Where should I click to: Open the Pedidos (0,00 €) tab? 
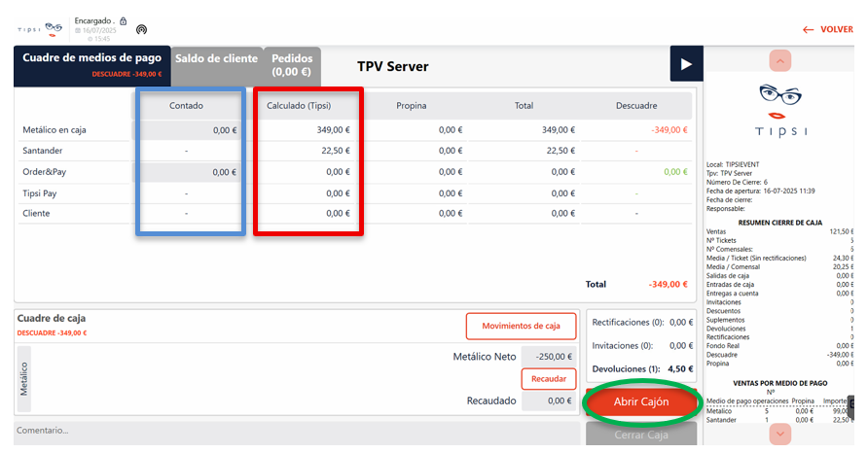[292, 65]
